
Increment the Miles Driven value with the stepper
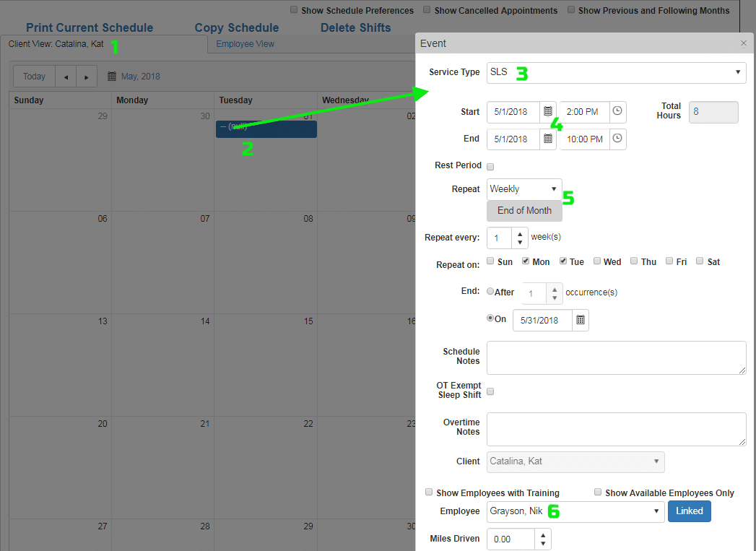click(x=542, y=534)
